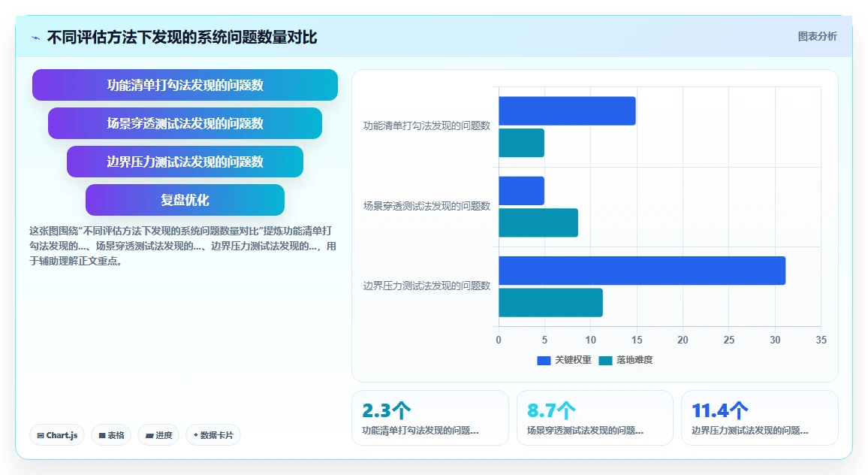Viewport: 868px width, 475px height.
Task: Click the small chart icon beside the title
Action: click(36, 38)
